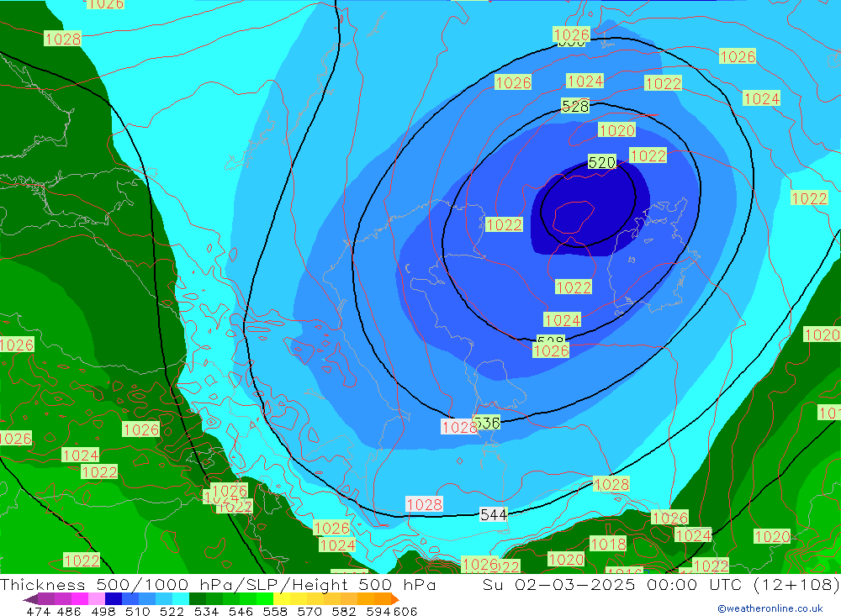Click the legend value 534
This screenshot has height=616, width=841.
pos(206,612)
